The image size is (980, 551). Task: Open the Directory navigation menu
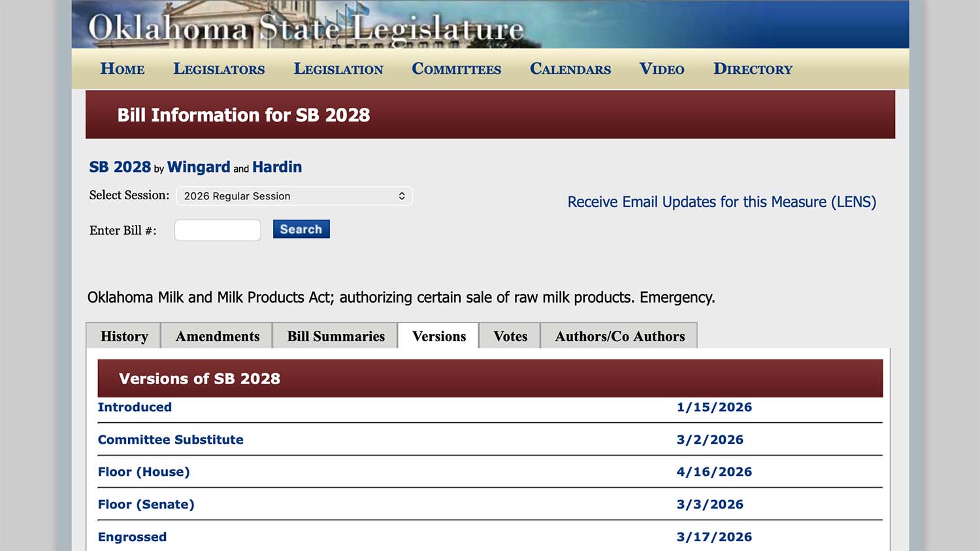(x=753, y=69)
